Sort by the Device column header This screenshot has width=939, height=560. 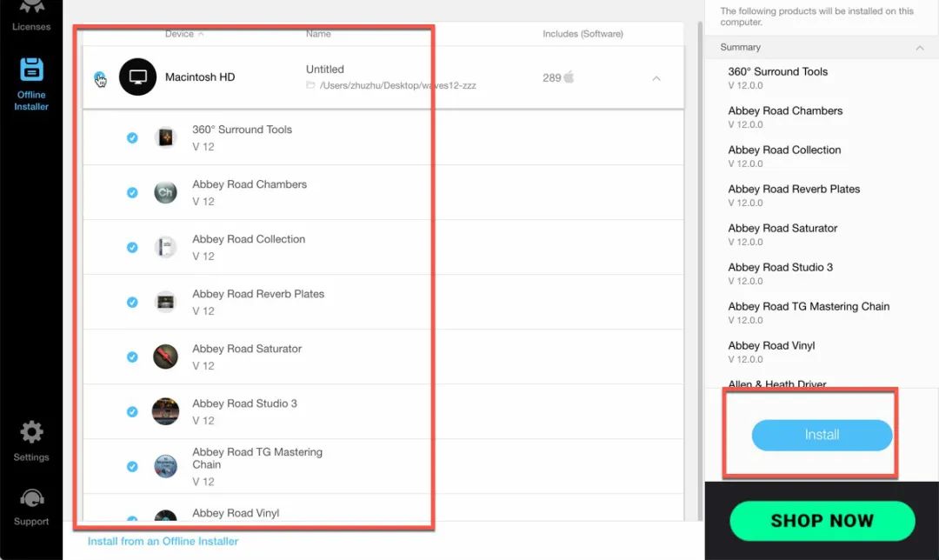183,34
